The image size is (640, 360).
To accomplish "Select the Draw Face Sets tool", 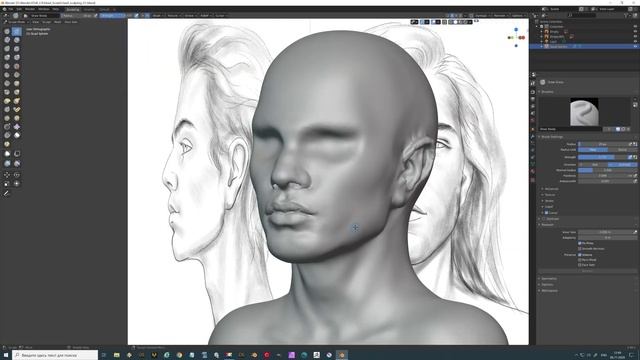I will point(7,144).
